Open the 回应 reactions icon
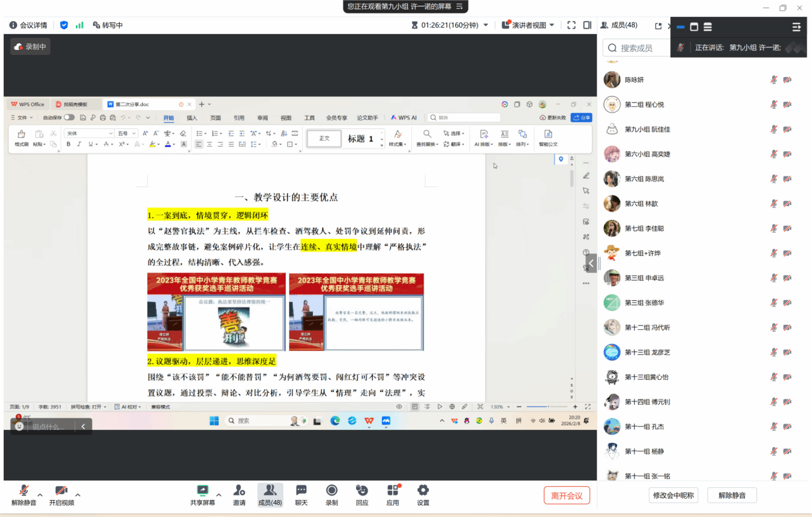 coord(362,495)
